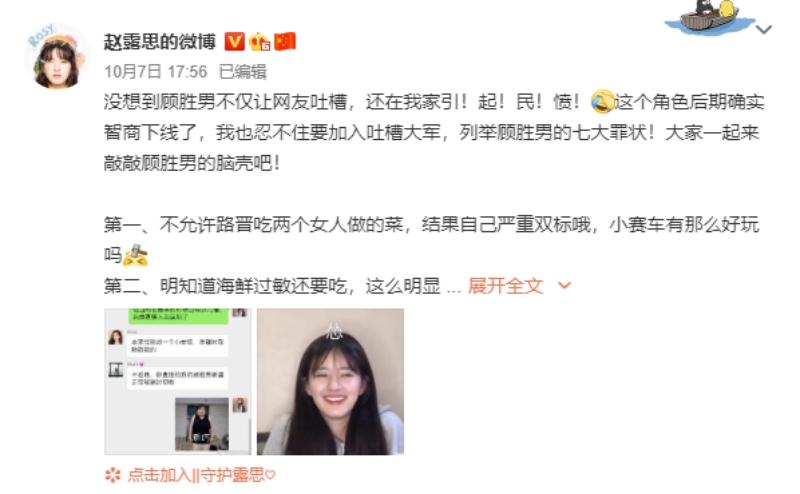Image resolution: width=800 pixels, height=494 pixels.
Task: Click the 第一 paragraph mentioning 路晋
Action: 432,239
